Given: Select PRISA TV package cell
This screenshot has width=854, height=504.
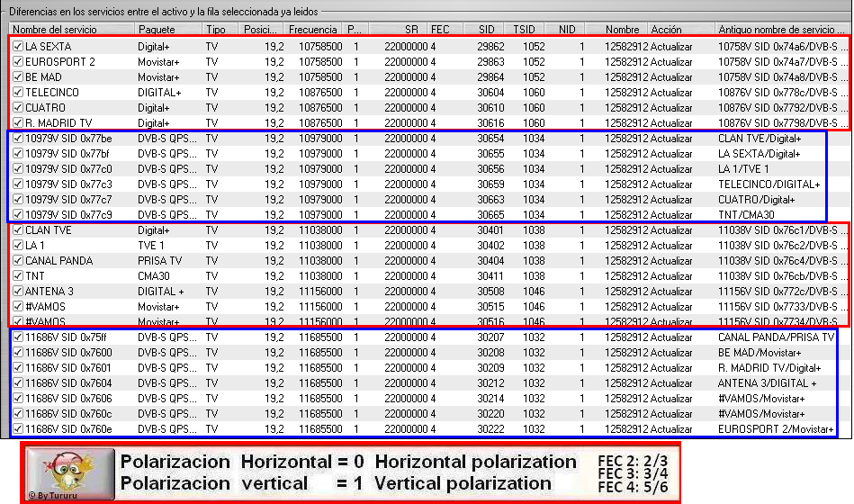Looking at the screenshot, I should pos(160,260).
